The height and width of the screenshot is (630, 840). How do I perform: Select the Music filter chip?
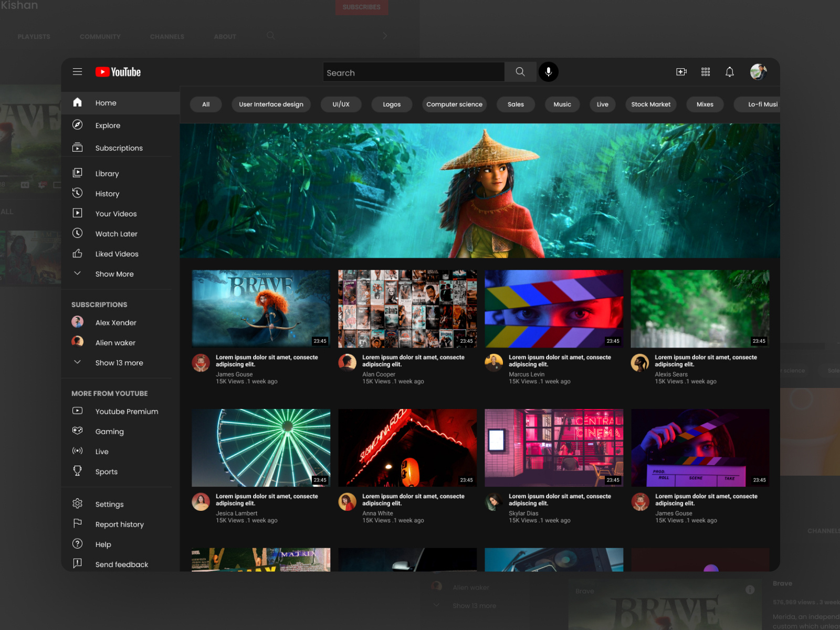[x=562, y=104]
